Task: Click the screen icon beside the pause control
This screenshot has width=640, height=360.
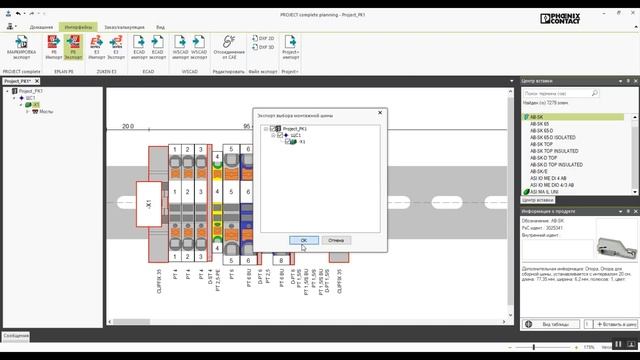Action: (x=631, y=344)
